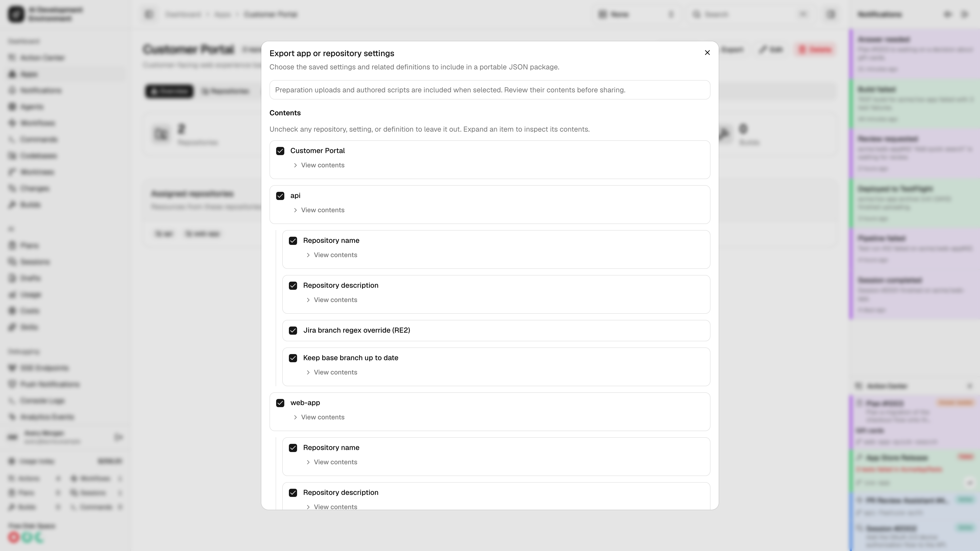Click the dialog title Export app or repository settings
Image resolution: width=980 pixels, height=551 pixels.
pyautogui.click(x=332, y=53)
